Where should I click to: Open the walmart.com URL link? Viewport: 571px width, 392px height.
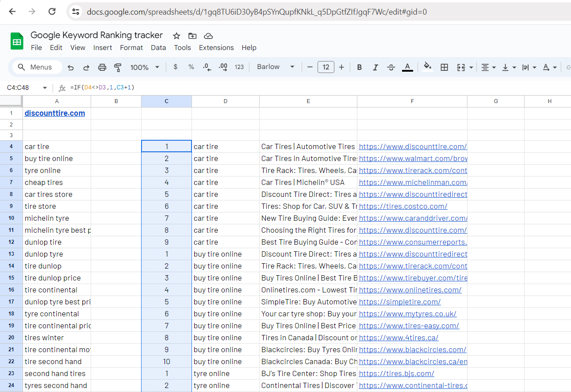(413, 158)
